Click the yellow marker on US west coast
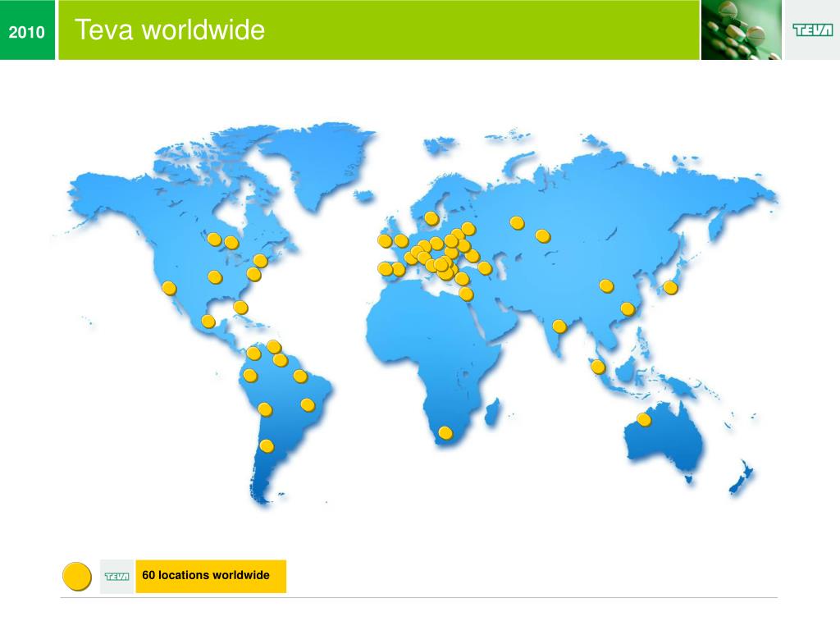The height and width of the screenshot is (630, 840). pos(169,288)
